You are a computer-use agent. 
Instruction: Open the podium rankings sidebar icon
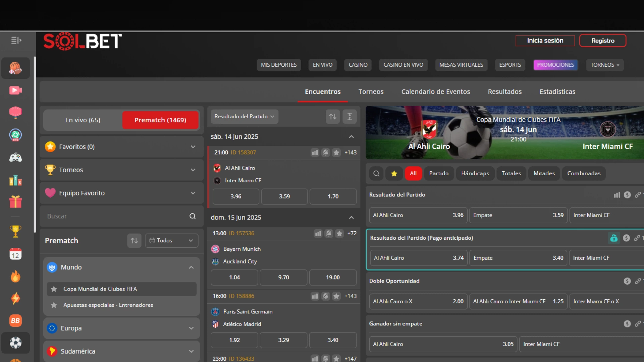pyautogui.click(x=15, y=180)
